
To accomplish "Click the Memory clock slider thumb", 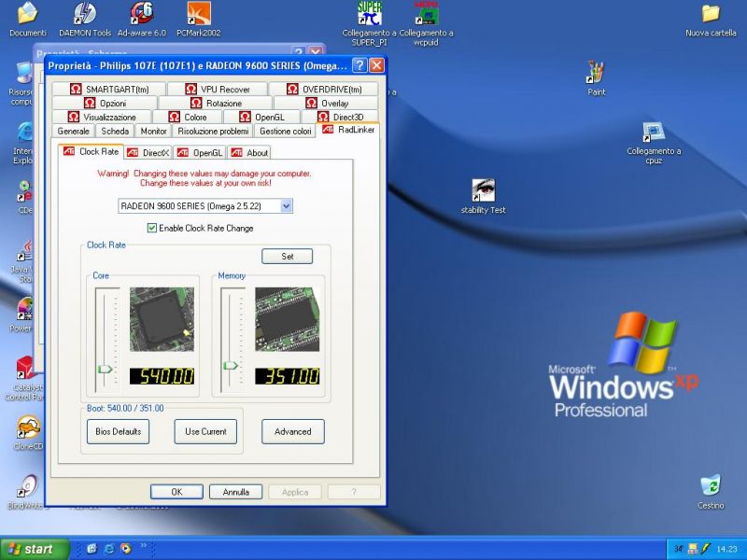I will (231, 366).
